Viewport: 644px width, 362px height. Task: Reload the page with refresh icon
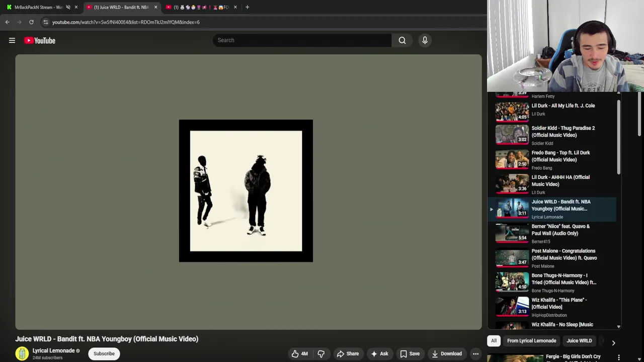click(x=31, y=22)
